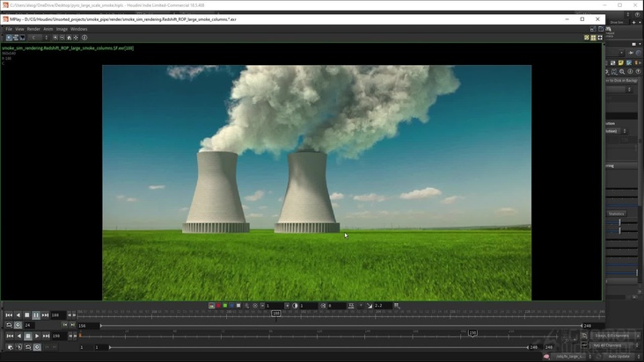The height and width of the screenshot is (362, 644).
Task: Click the pink brain icon in status bar
Action: [x=546, y=357]
